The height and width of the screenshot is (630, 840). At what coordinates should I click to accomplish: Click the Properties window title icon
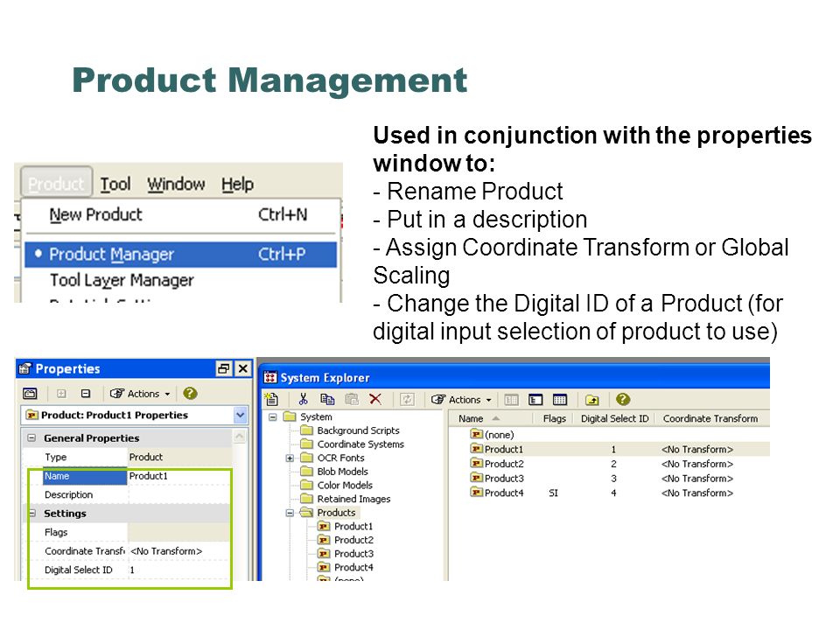24,368
